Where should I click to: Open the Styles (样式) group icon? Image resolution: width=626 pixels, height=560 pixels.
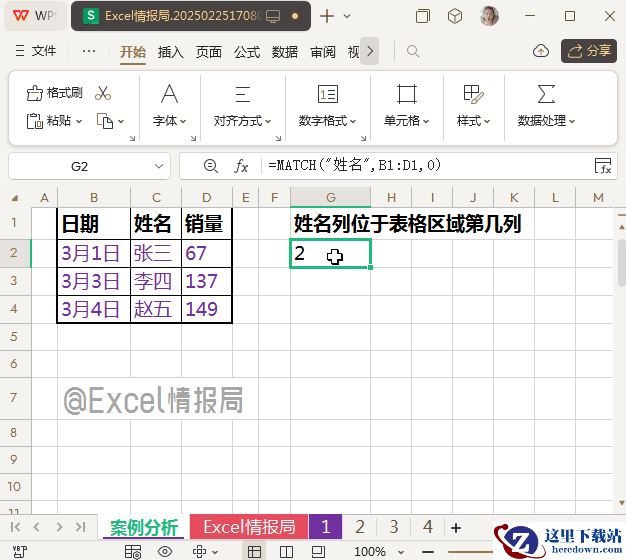[473, 94]
